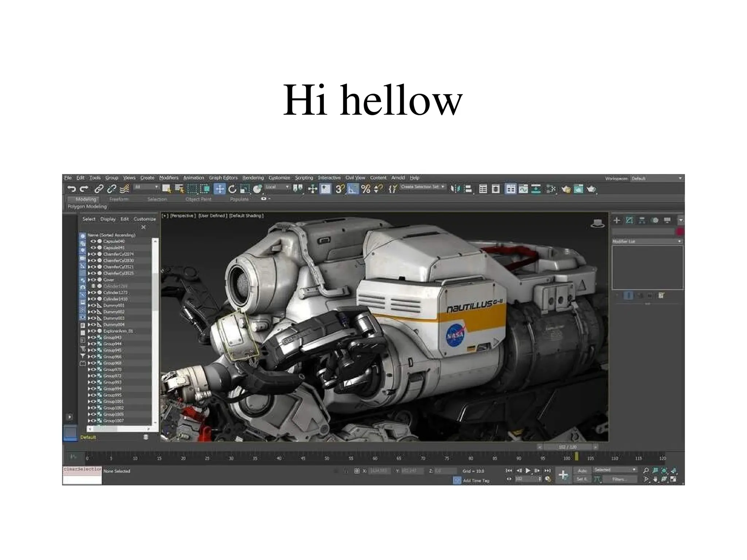Click the Perspective viewport label
The image size is (747, 560).
coord(183,216)
